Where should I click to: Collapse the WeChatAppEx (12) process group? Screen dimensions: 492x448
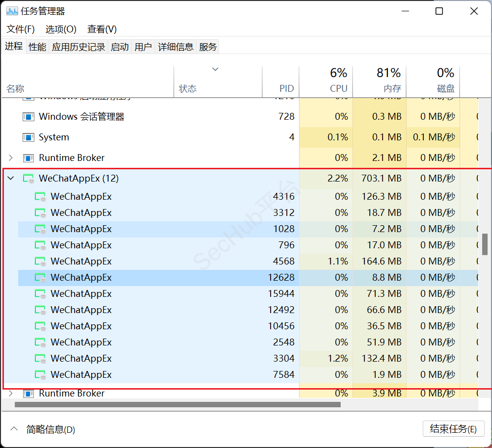(11, 179)
